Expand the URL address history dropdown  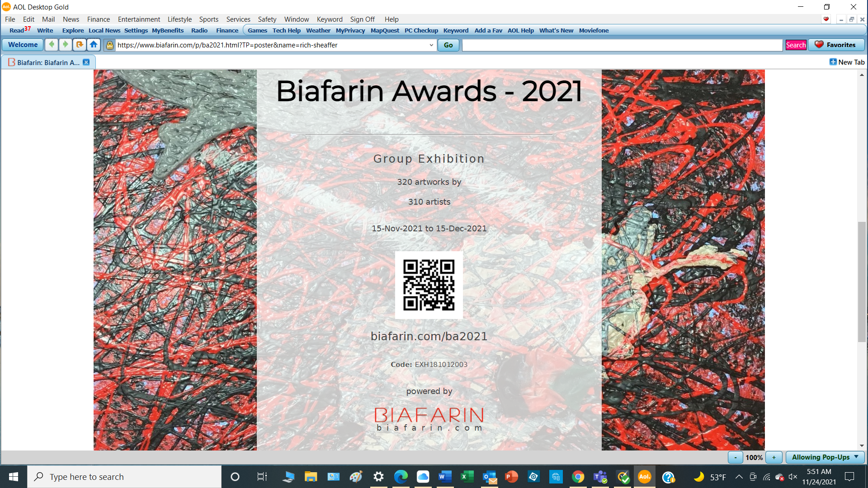[431, 45]
